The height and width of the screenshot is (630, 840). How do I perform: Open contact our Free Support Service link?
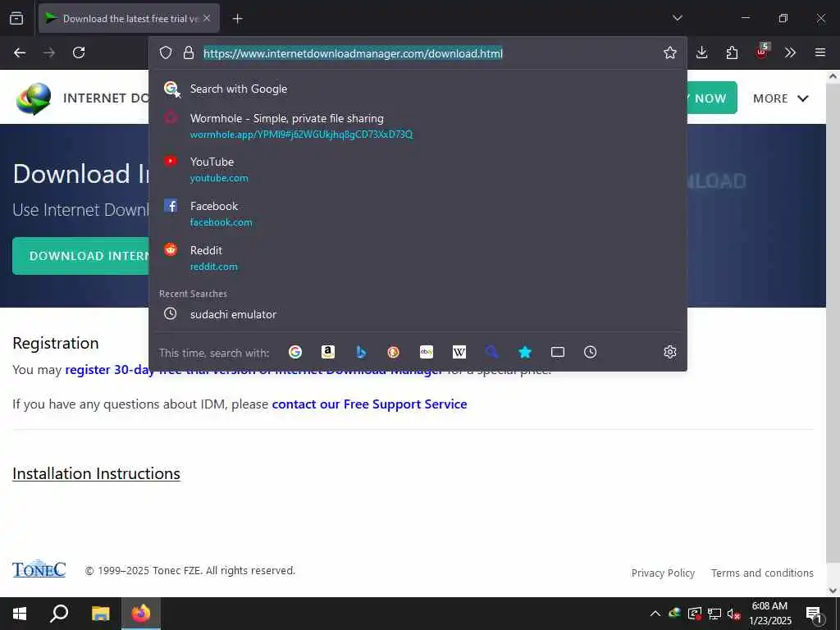tap(370, 404)
